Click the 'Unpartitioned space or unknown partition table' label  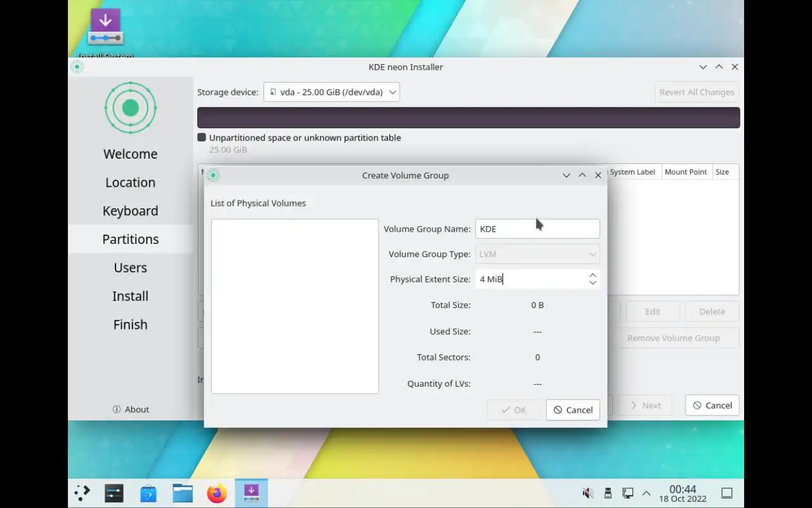(305, 138)
